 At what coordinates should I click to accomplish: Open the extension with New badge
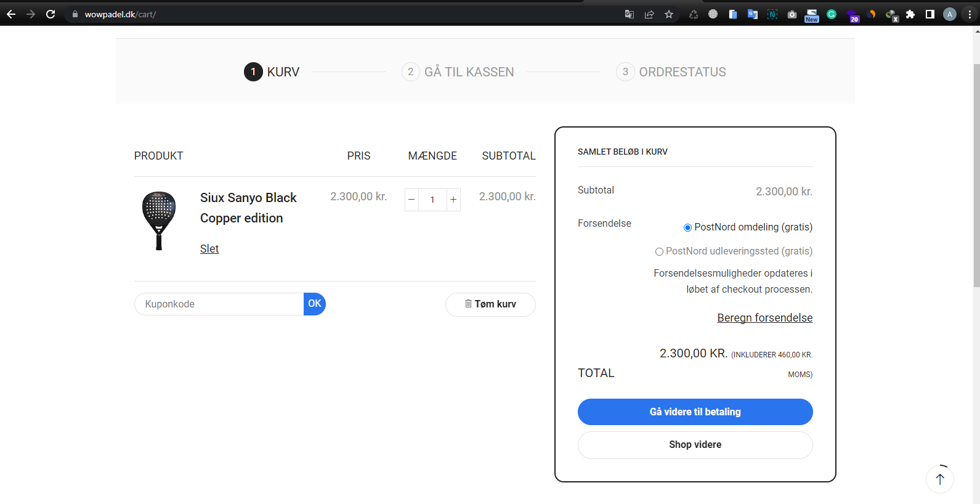click(x=812, y=15)
